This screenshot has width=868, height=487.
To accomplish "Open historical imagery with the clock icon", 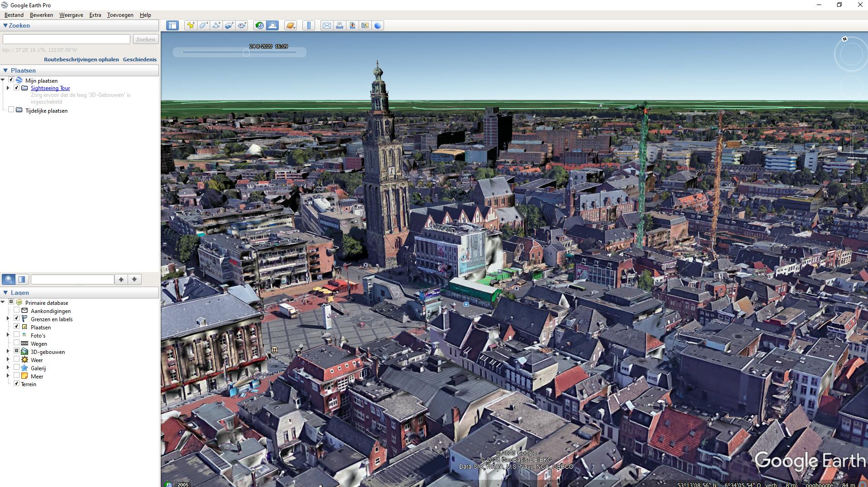I will click(259, 25).
